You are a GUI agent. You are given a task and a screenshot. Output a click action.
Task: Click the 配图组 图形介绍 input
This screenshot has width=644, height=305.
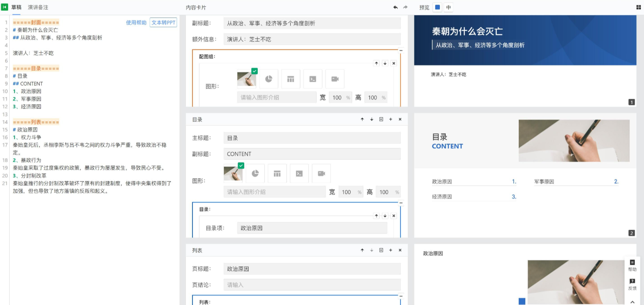coord(276,97)
